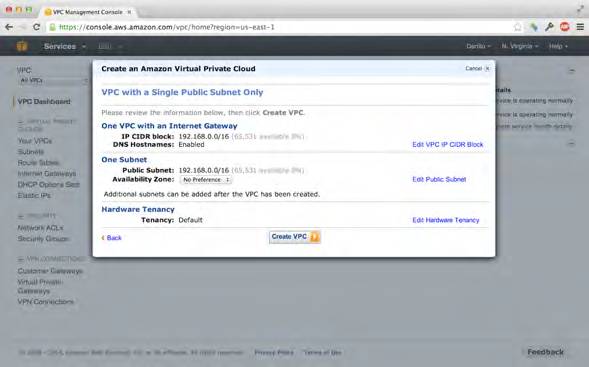Open the Services menu
589x367 pixels.
coord(65,47)
